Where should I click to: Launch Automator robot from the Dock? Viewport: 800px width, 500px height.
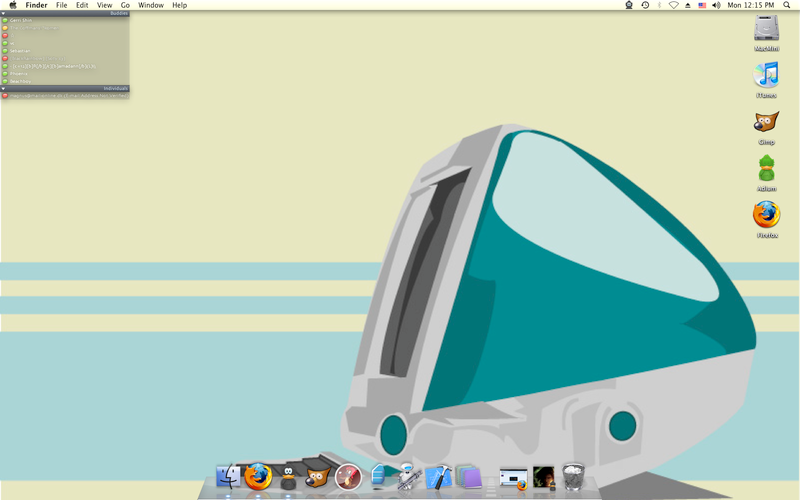[408, 477]
